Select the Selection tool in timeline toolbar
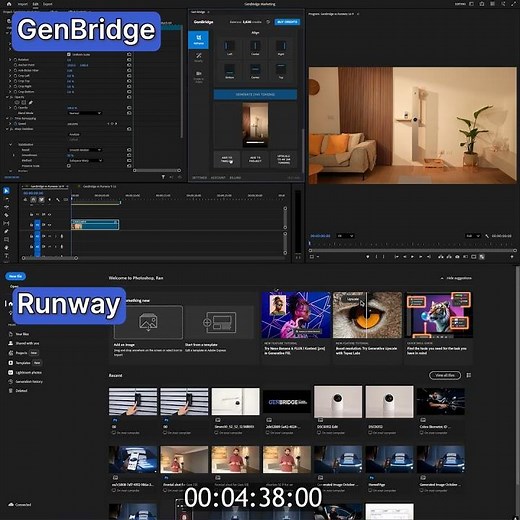 coord(6,191)
